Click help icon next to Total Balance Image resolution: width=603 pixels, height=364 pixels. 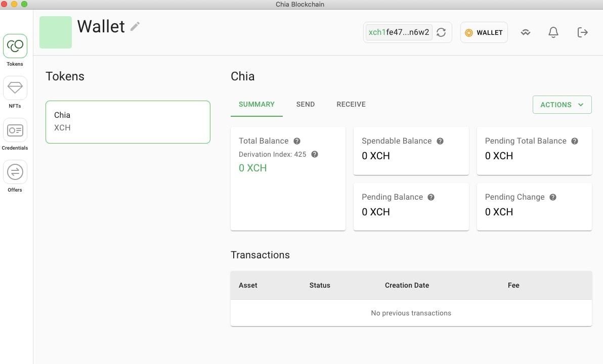[297, 141]
